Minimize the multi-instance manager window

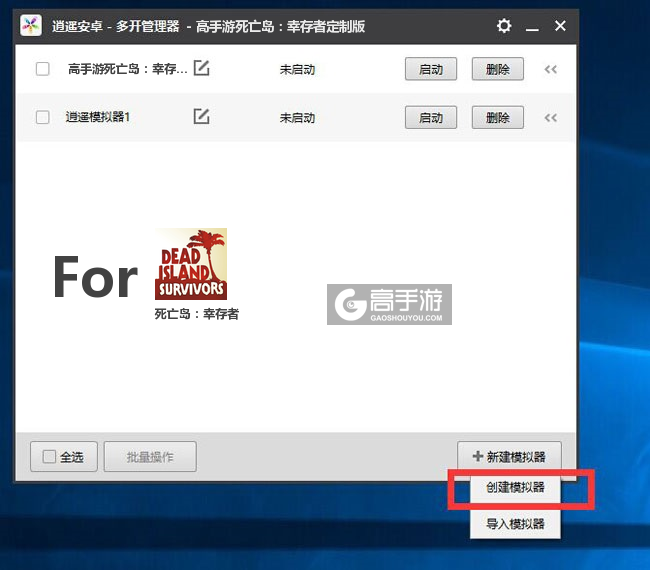click(x=533, y=26)
